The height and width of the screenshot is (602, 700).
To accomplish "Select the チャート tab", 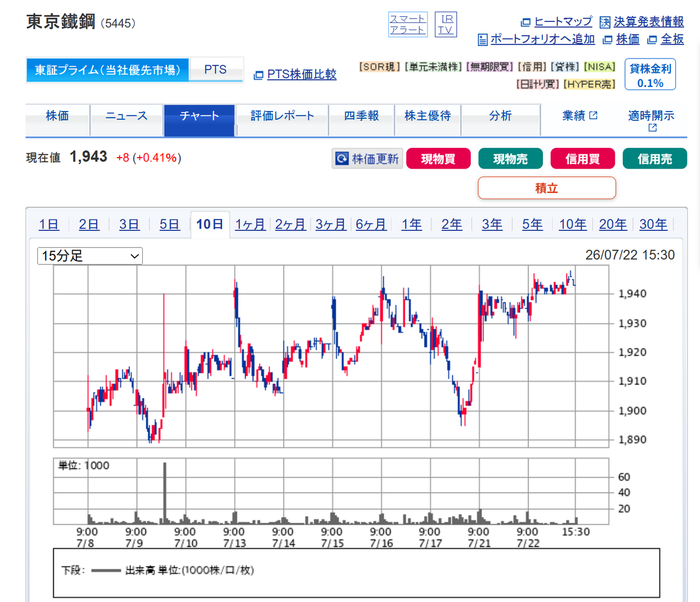I will pos(200,120).
